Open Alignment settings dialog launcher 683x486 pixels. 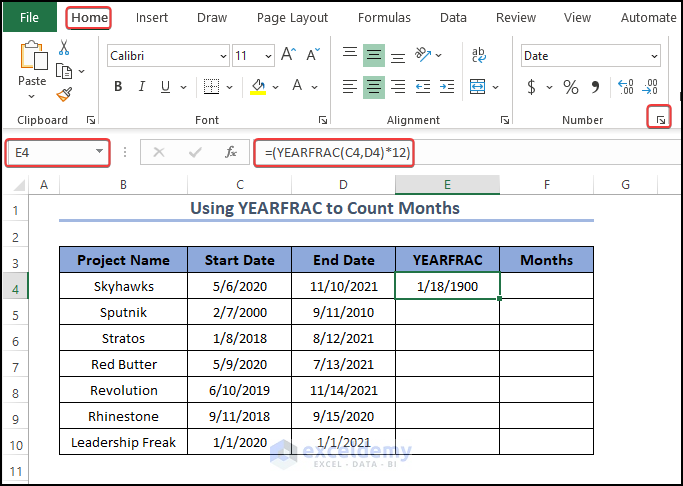pos(504,120)
